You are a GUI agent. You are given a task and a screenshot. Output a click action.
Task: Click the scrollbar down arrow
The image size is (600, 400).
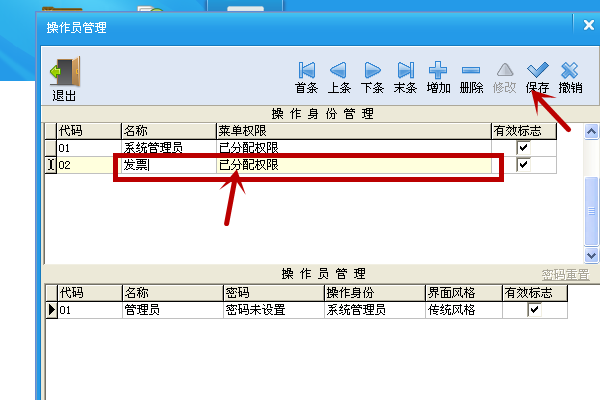pos(591,255)
